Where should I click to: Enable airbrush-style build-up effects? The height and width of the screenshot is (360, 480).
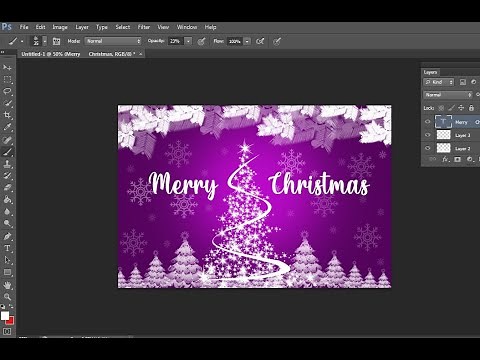[x=260, y=41]
